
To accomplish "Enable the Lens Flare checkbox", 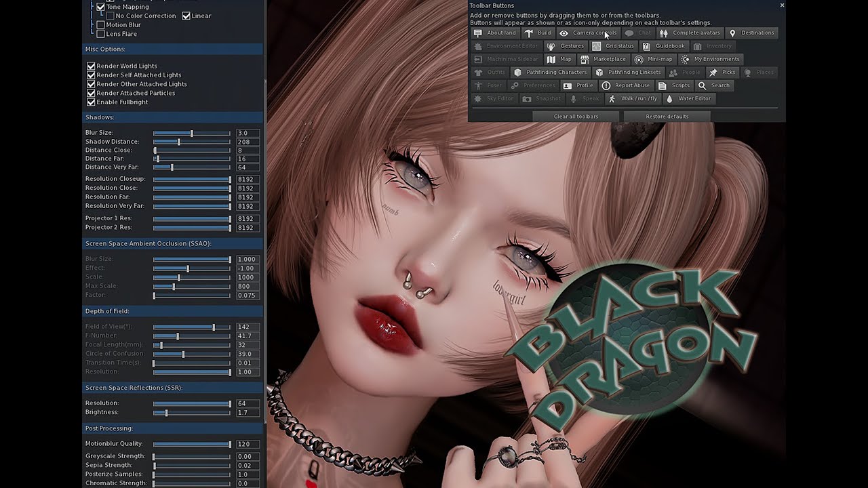I will [x=100, y=34].
